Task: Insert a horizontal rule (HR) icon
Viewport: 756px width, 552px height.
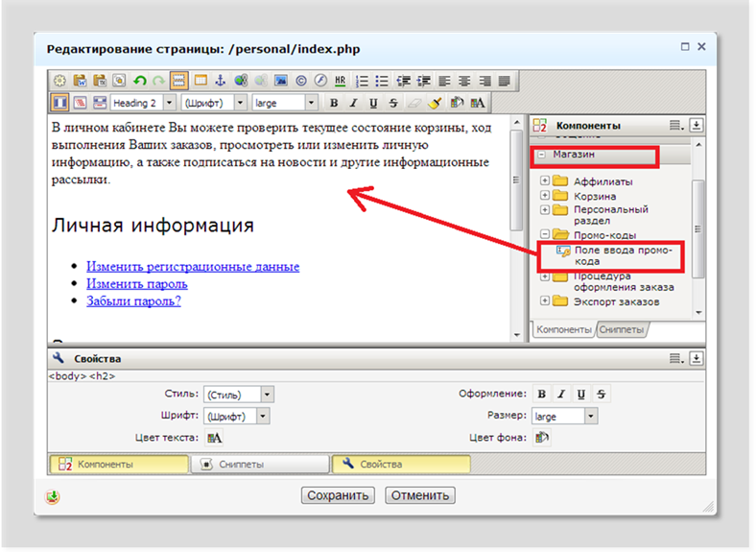Action: [341, 82]
